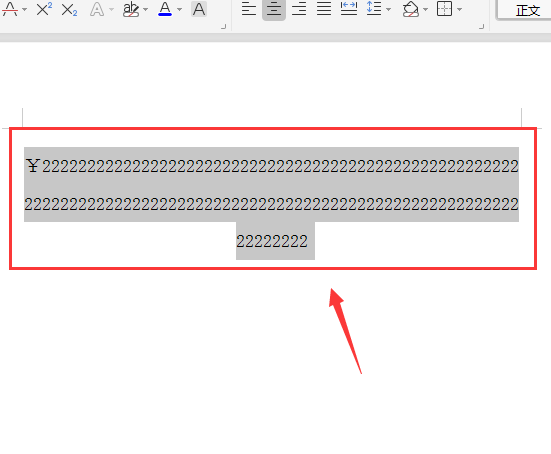The width and height of the screenshot is (551, 454).
Task: Click the last line of selected 2s text
Action: point(272,242)
